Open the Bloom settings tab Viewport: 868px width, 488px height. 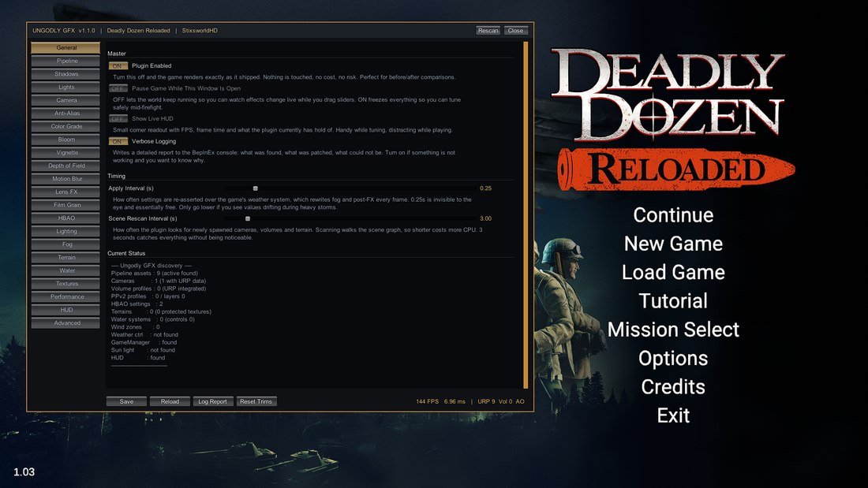pos(65,140)
